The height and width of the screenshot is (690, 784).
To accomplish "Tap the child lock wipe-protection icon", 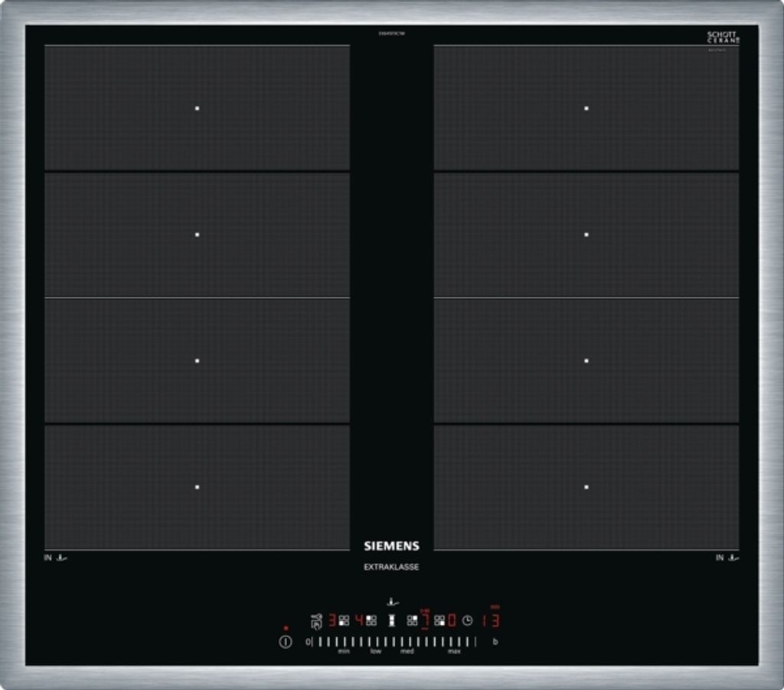I will pyautogui.click(x=316, y=621).
